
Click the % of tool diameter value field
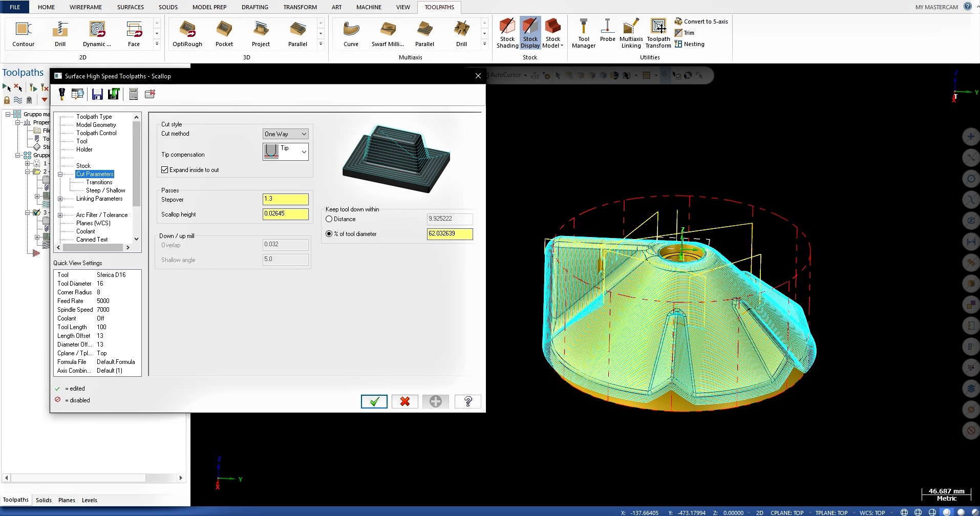[450, 234]
